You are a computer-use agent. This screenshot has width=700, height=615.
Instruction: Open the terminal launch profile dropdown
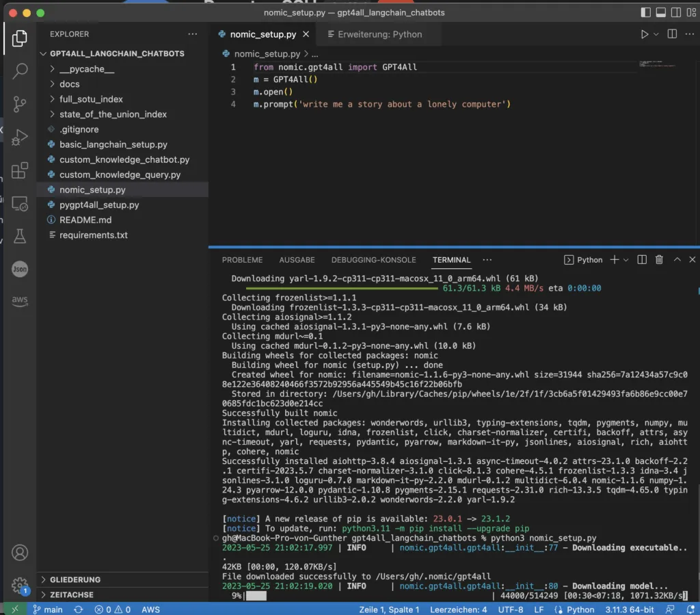coord(626,260)
